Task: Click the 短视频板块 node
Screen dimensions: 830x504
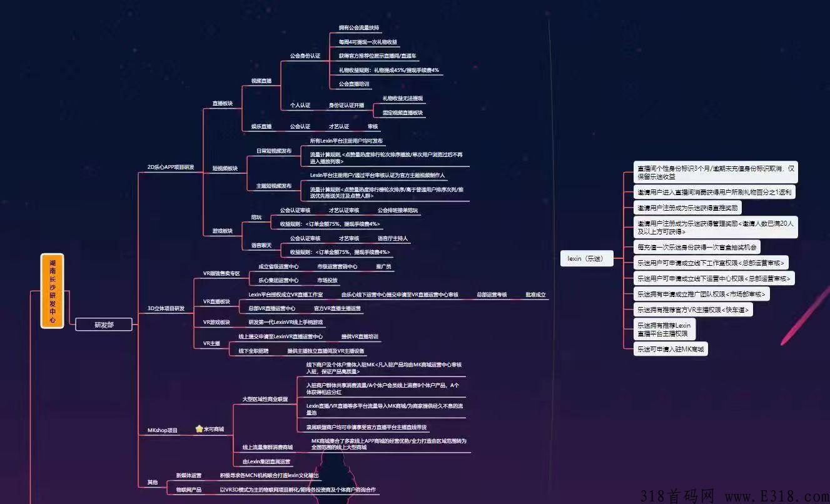Action: (225, 168)
